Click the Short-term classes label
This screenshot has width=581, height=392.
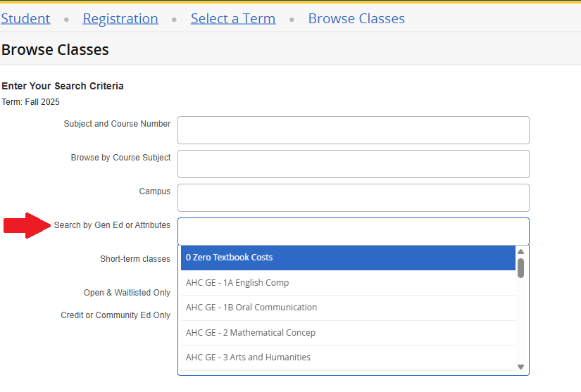tap(135, 259)
